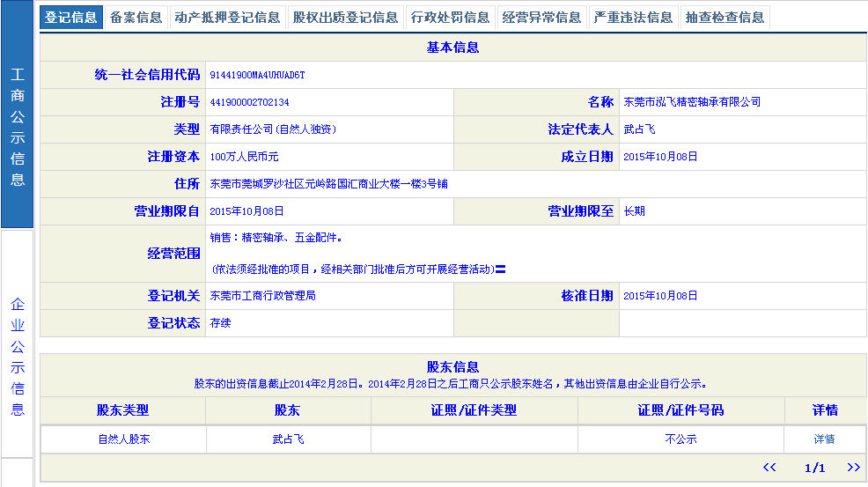
Task: Go to previous page with << arrow
Action: coord(769,468)
